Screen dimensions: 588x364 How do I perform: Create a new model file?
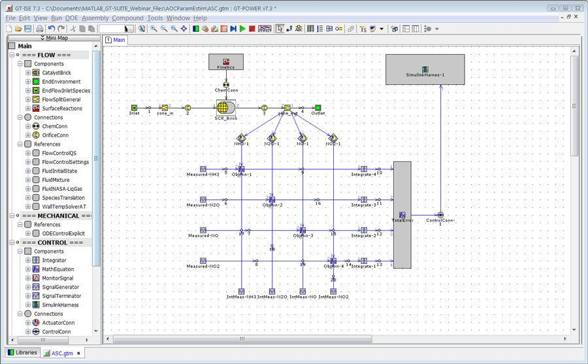click(x=9, y=29)
